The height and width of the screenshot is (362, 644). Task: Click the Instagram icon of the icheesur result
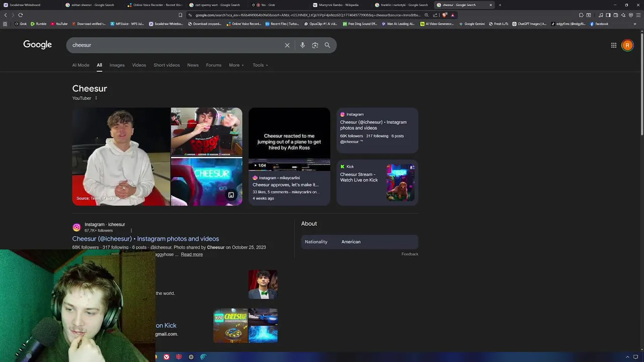(76, 227)
